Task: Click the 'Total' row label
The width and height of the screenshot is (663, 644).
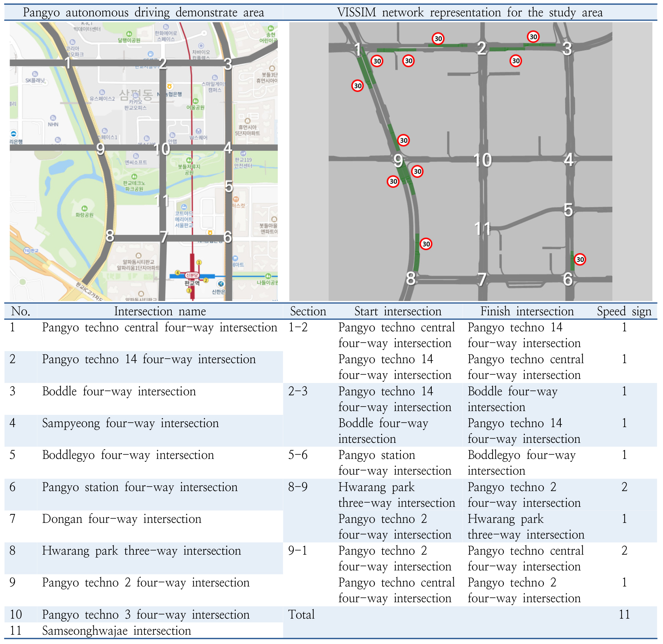Action: (x=301, y=615)
